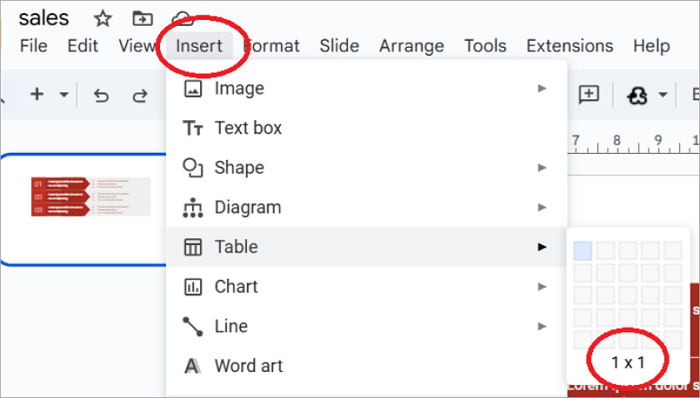Open the View menu

137,46
